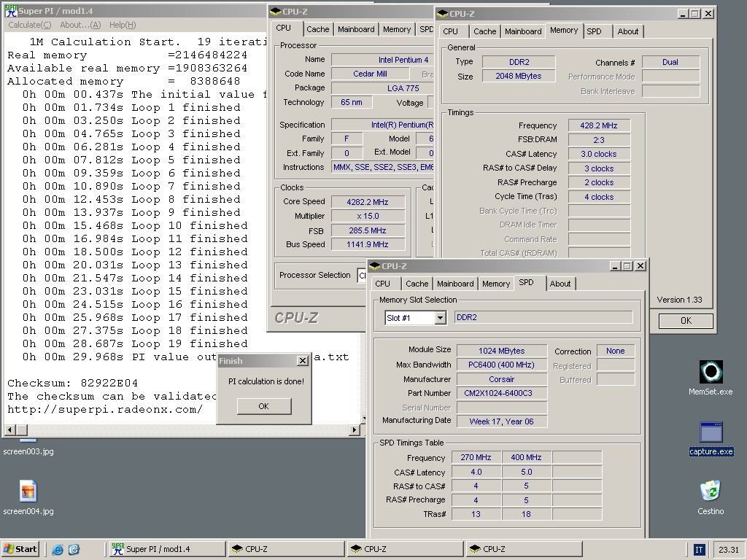Click the IT language indicator in tray
This screenshot has width=747, height=560.
[x=699, y=550]
